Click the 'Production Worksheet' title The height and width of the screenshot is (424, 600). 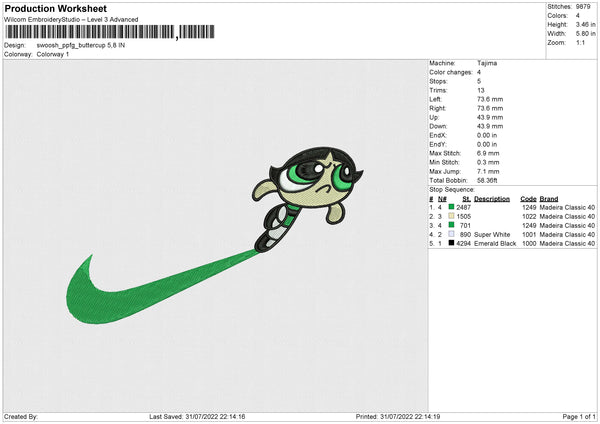[55, 8]
